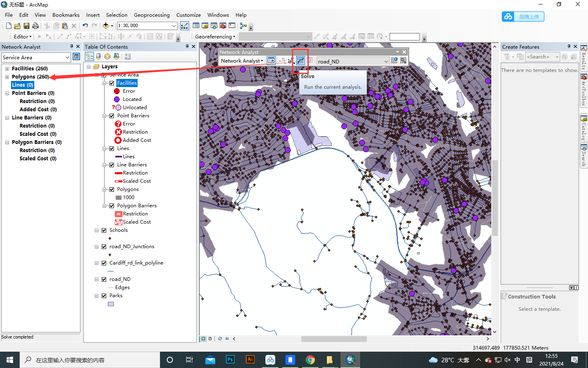Select the Create Network Location tool
The image size is (588, 368).
coord(283,60)
